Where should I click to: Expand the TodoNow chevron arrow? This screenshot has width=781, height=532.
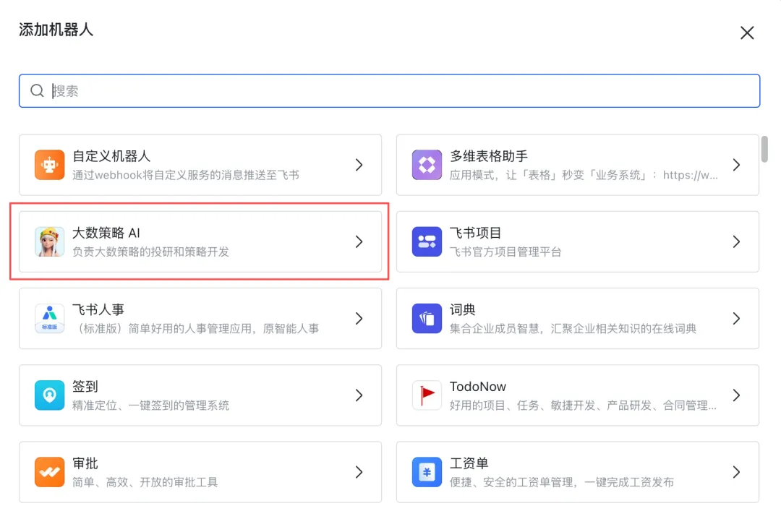coord(737,395)
